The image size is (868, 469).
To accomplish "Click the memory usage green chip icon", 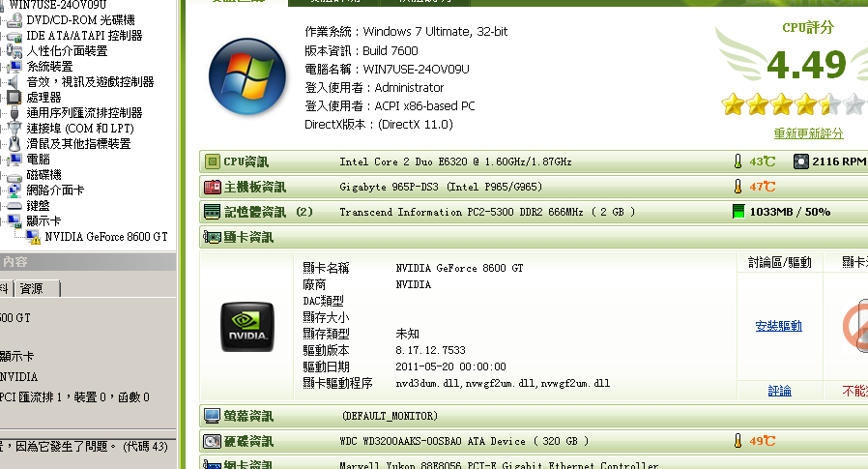I will (x=738, y=212).
